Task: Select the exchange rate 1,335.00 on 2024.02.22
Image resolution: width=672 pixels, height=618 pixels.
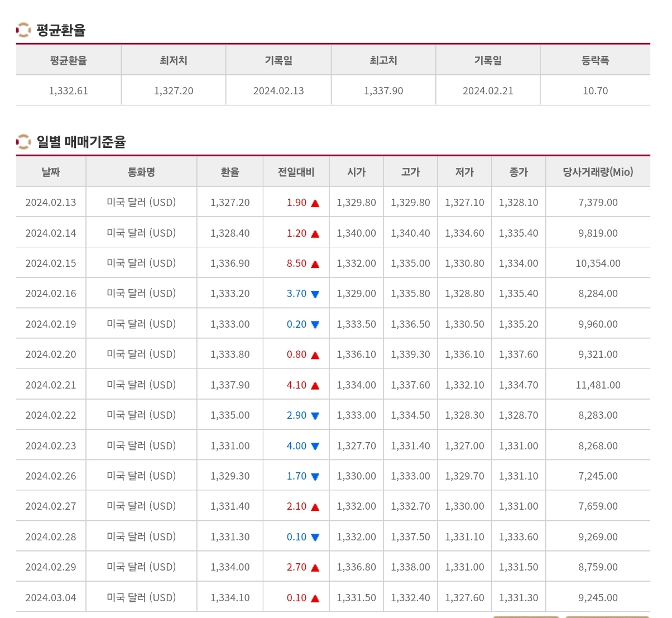Action: [x=230, y=415]
